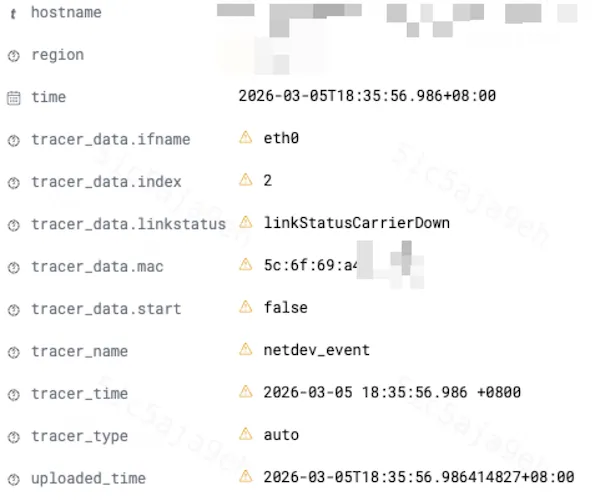Select the tracer_data.linkstatus field name
Image resolution: width=600 pixels, height=501 pixels.
pos(129,224)
